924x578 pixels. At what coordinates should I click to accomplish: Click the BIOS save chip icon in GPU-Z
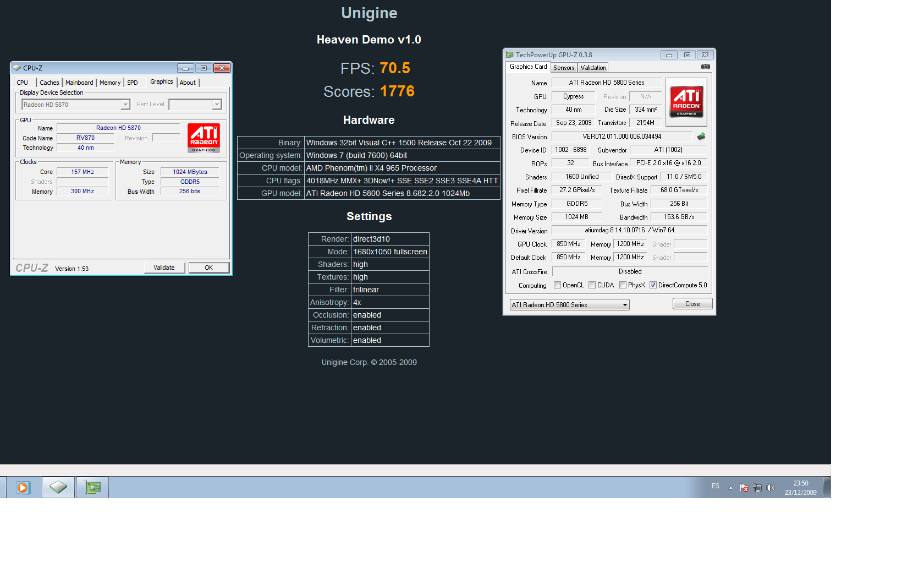click(x=701, y=137)
